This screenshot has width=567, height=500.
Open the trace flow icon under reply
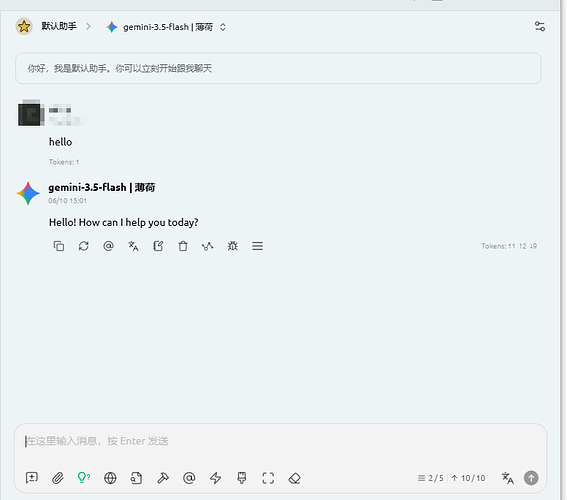(208, 246)
